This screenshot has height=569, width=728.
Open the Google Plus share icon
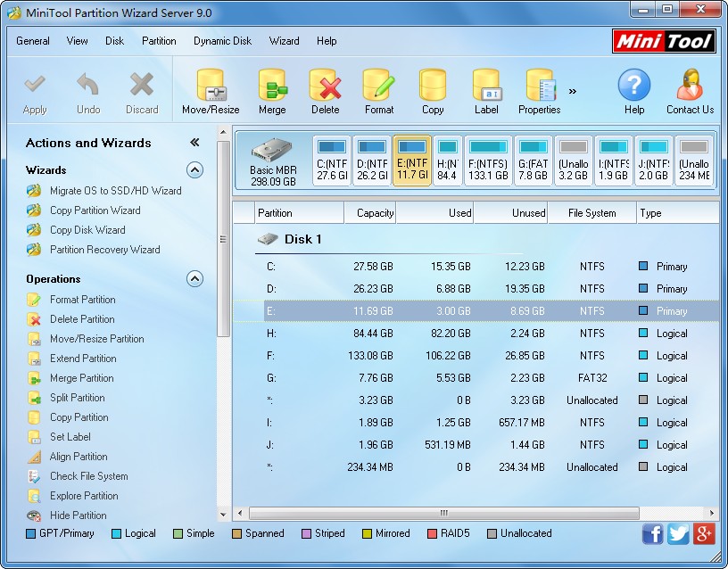(704, 533)
